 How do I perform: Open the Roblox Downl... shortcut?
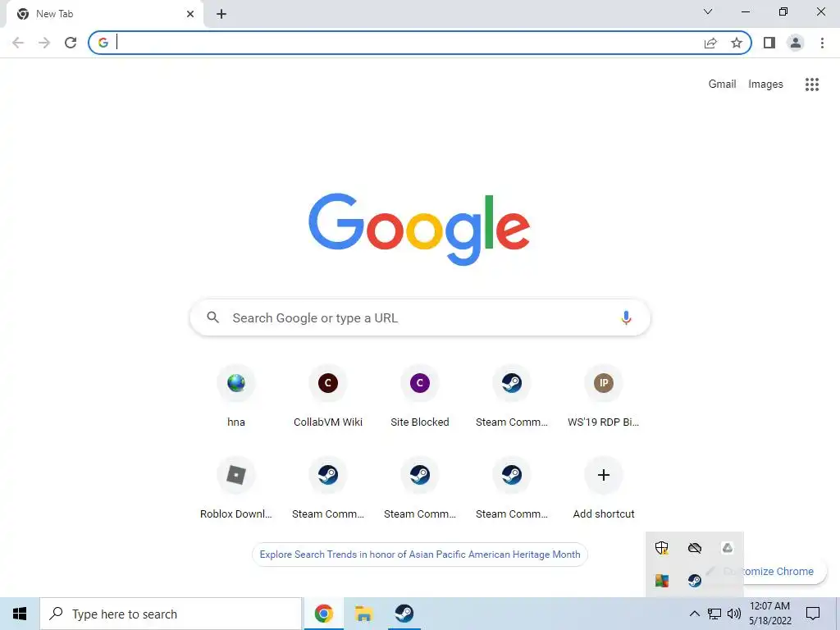236,487
